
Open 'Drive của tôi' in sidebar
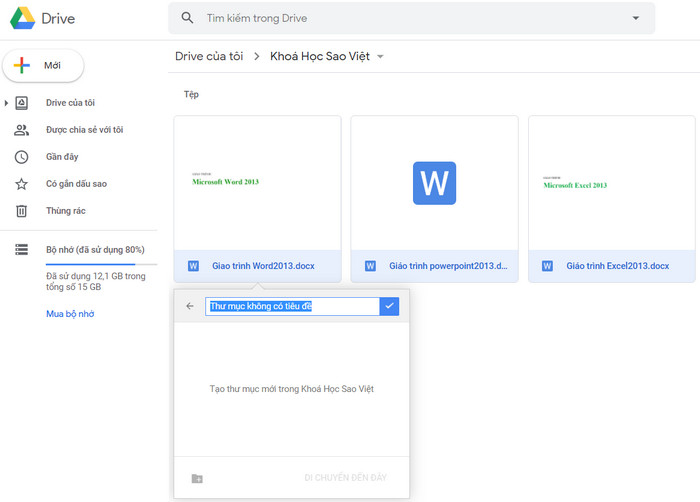coord(71,103)
